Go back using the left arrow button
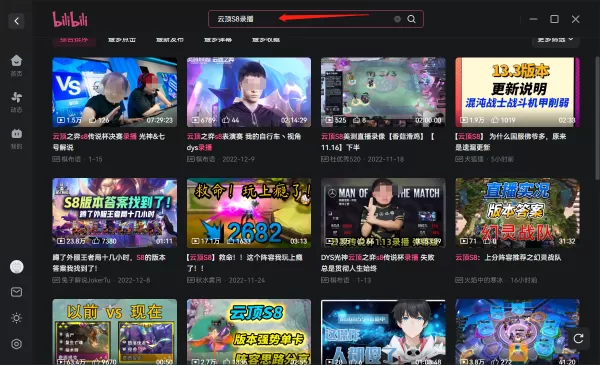 click(x=16, y=21)
